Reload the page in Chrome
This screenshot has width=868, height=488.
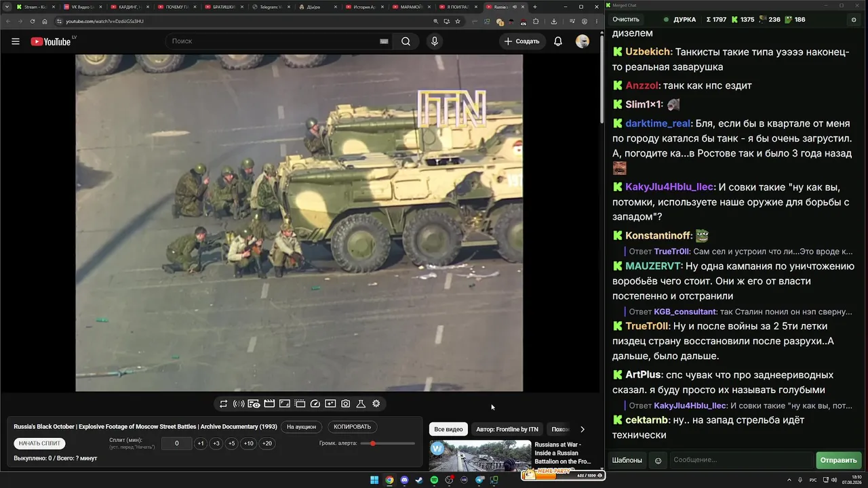point(33,22)
